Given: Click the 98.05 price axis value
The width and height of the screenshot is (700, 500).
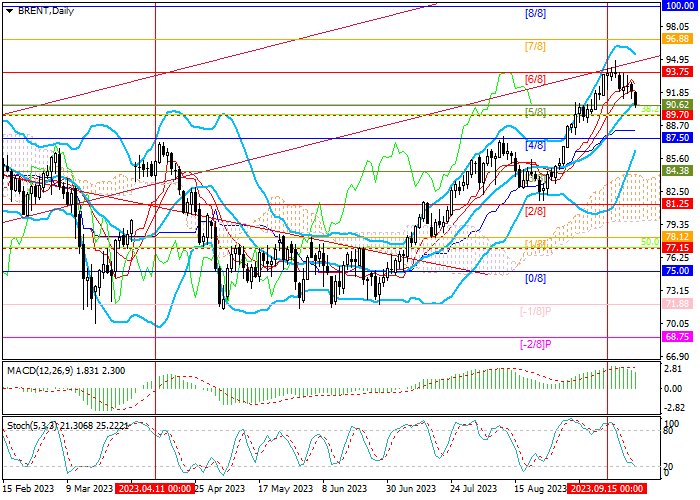Looking at the screenshot, I should [x=677, y=27].
